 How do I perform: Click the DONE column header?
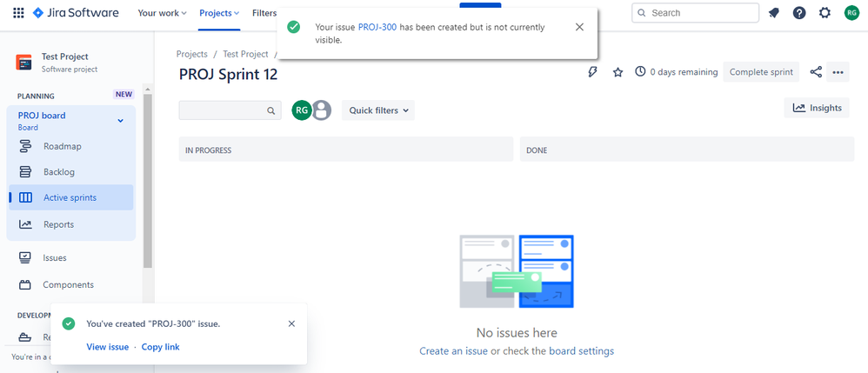click(x=687, y=150)
